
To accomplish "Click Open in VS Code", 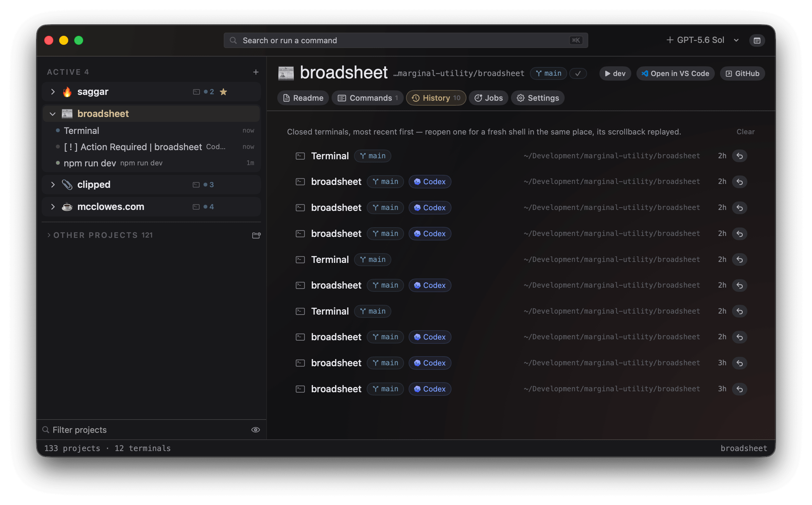I will click(x=675, y=73).
